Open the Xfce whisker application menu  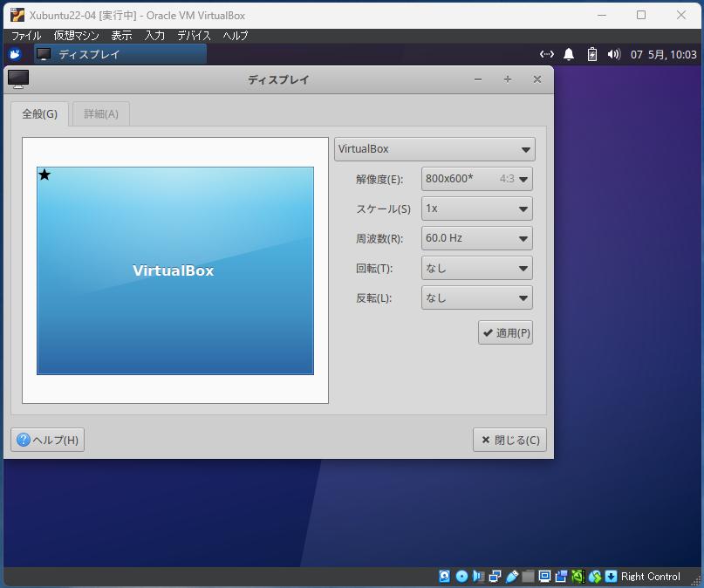coord(15,54)
